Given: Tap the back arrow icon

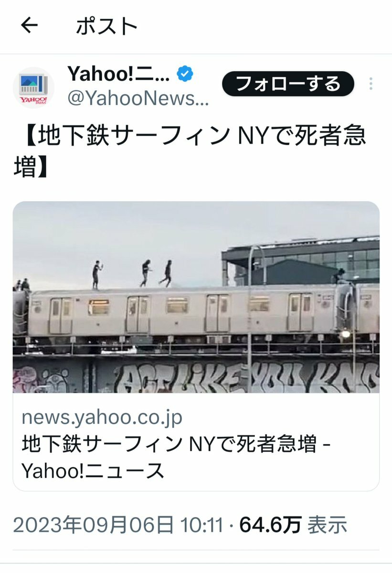Looking at the screenshot, I should [29, 26].
